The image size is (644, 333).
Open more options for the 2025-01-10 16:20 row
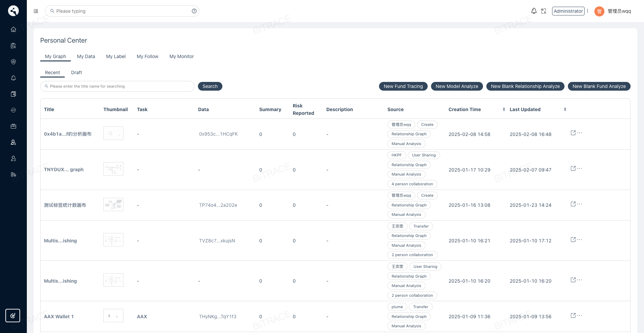[x=580, y=280]
